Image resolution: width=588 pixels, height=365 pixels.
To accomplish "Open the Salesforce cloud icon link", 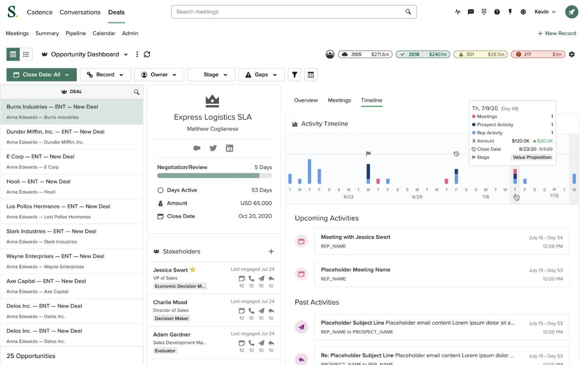I will click(197, 148).
